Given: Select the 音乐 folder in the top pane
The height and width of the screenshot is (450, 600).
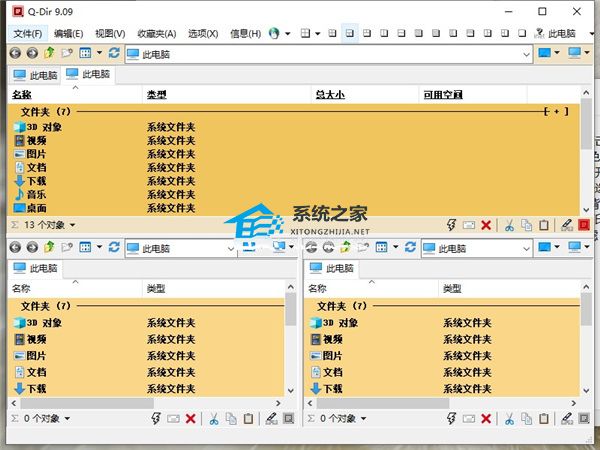Looking at the screenshot, I should (x=30, y=194).
